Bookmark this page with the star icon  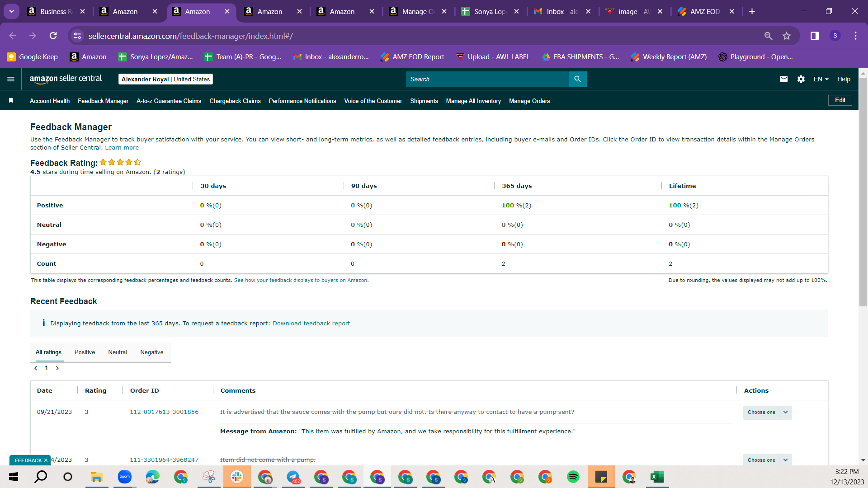point(787,36)
